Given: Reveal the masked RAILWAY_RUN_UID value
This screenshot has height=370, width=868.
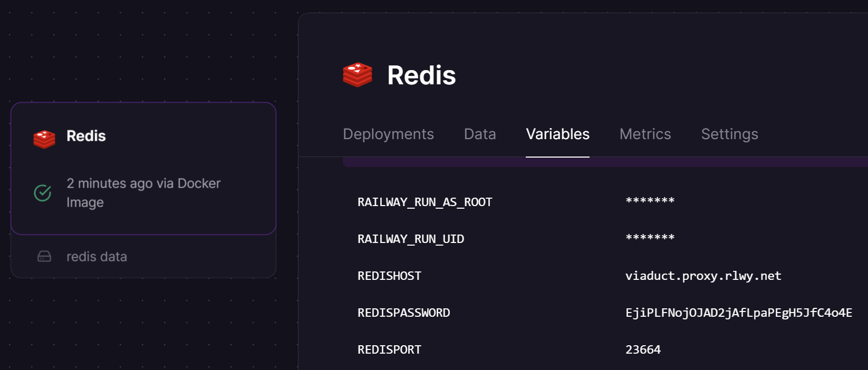Looking at the screenshot, I should pos(650,238).
